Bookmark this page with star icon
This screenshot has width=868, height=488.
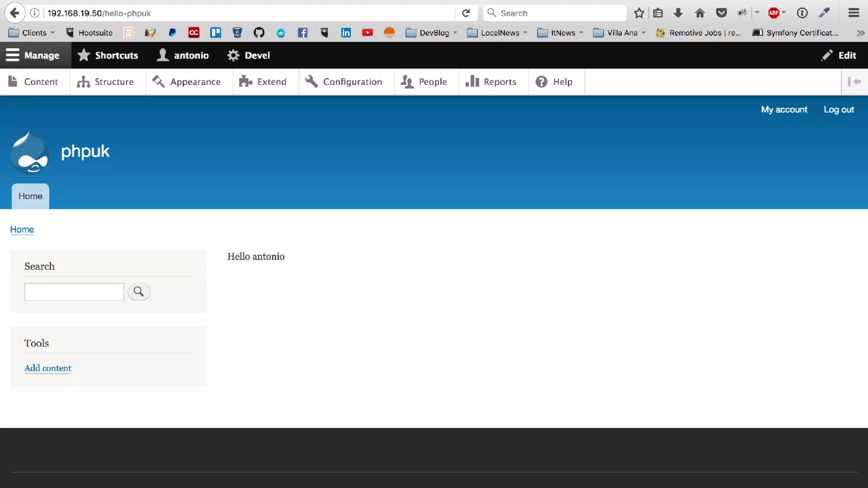(x=639, y=13)
